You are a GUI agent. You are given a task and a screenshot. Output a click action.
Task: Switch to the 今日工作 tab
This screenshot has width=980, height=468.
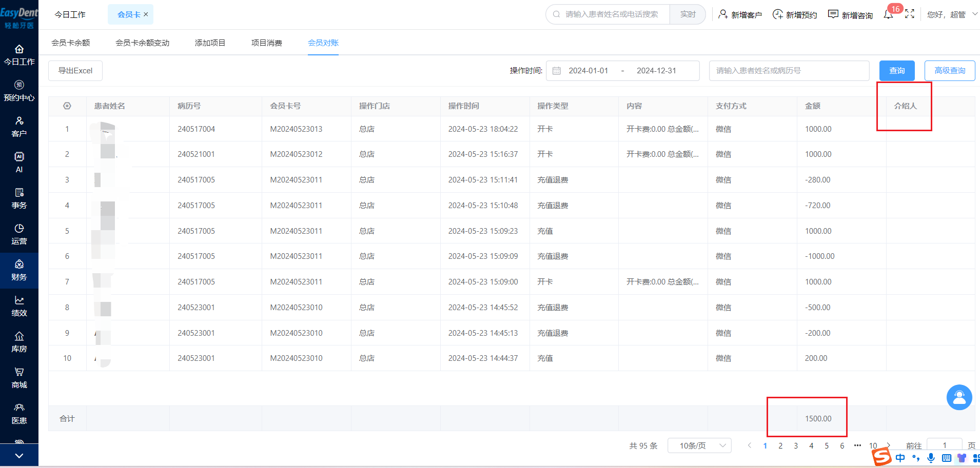70,14
